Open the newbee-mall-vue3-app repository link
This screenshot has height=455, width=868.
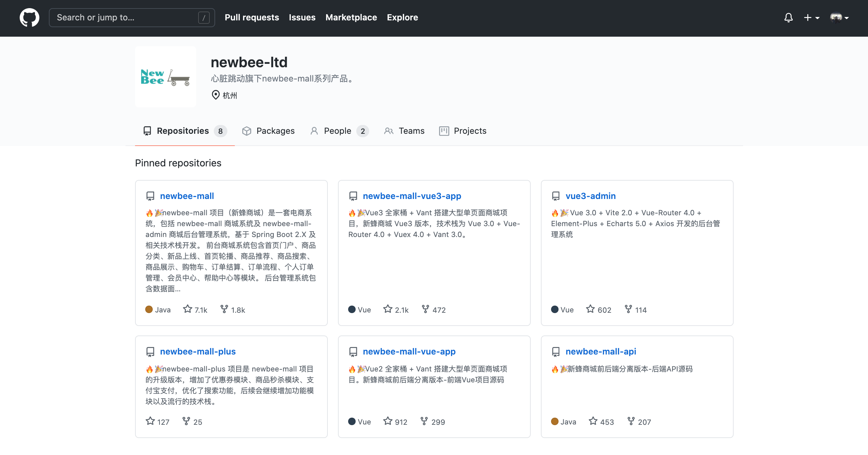(412, 196)
